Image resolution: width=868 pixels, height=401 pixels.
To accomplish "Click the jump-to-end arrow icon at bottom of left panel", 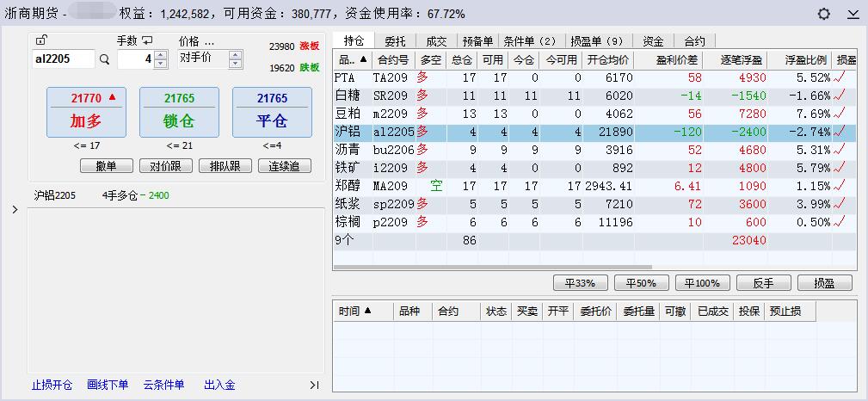I will tap(314, 385).
